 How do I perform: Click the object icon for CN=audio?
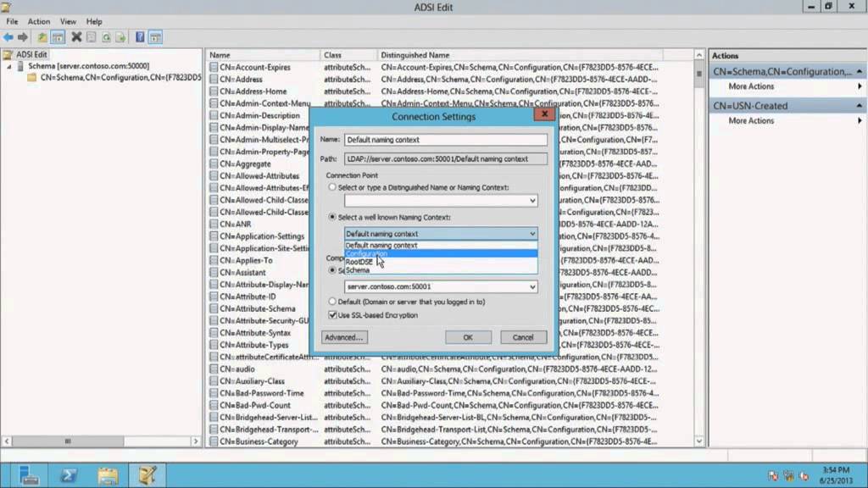coord(214,369)
